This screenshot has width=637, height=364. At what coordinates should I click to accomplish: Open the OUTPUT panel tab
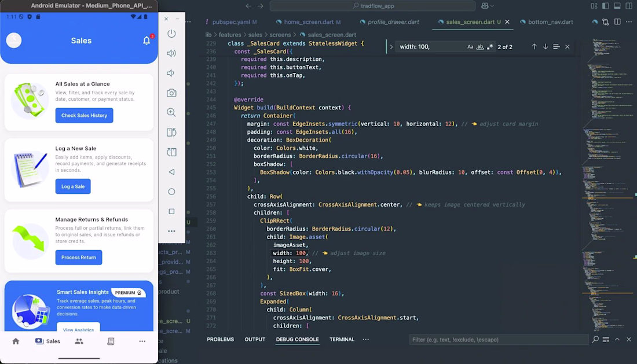255,339
